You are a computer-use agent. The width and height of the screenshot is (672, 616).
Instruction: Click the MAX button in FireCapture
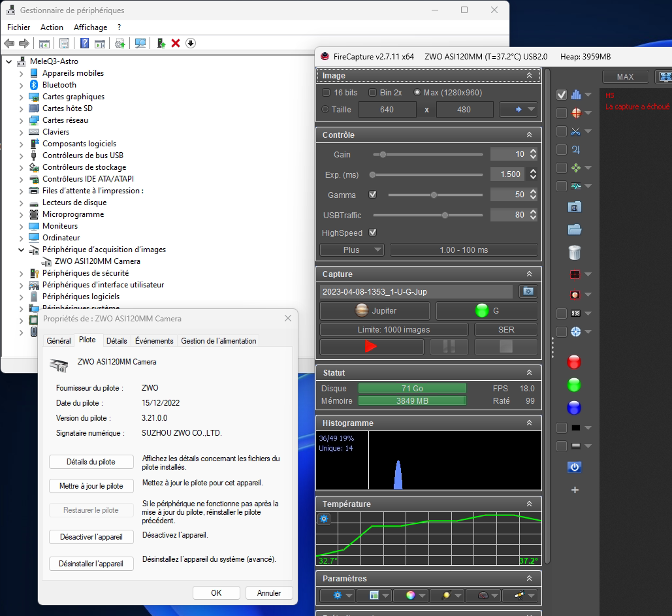point(625,76)
